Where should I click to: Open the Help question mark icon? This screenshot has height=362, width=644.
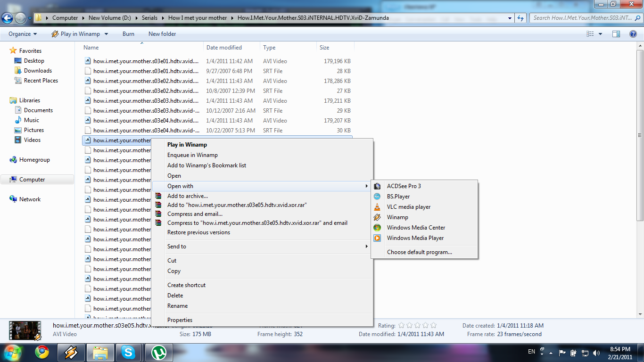[633, 34]
